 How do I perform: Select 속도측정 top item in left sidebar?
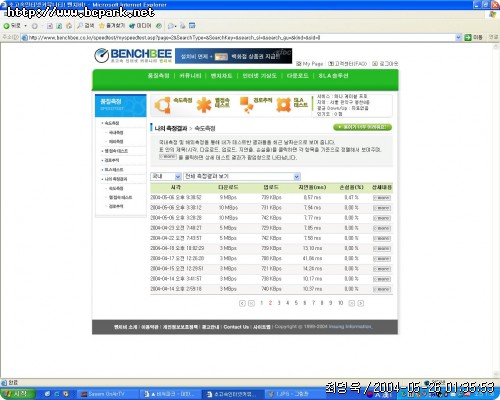[112, 123]
